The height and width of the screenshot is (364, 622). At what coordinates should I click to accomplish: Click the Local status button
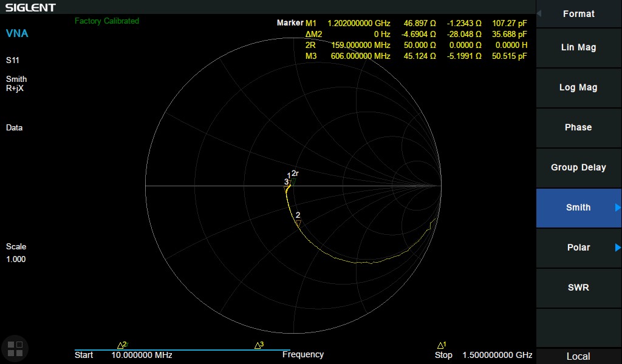coord(578,356)
